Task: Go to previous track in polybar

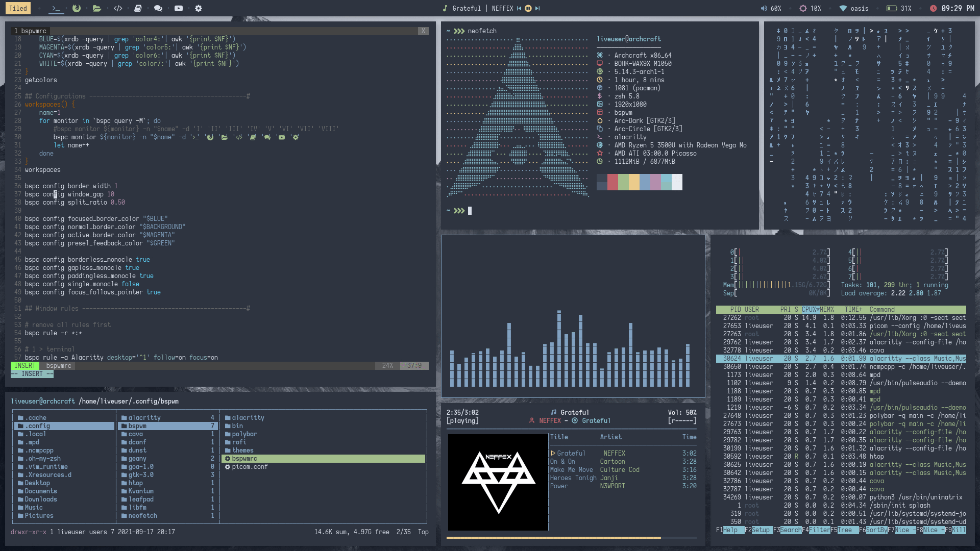Action: pos(519,8)
